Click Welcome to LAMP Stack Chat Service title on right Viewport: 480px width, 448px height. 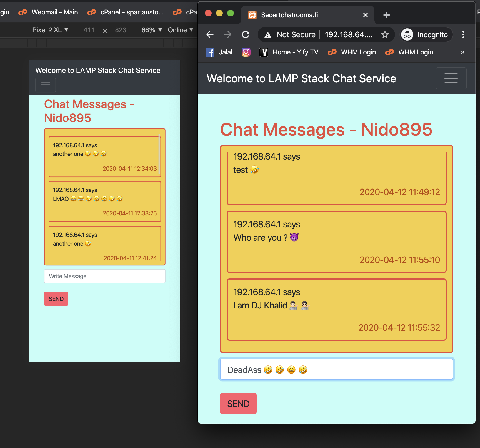click(301, 79)
